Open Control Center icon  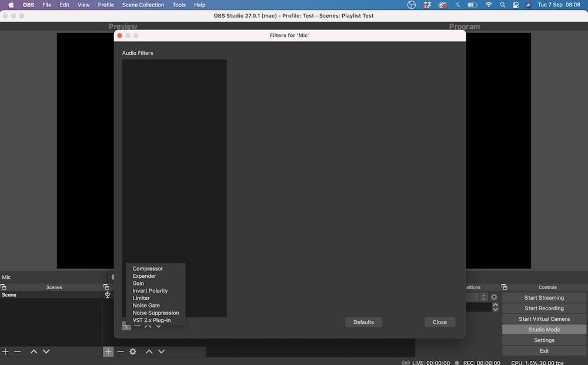point(516,5)
